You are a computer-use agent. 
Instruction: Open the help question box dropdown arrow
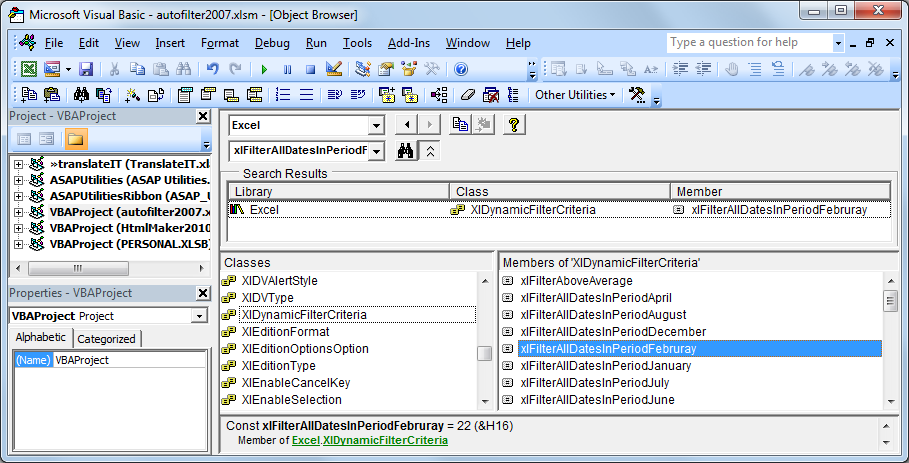click(x=838, y=43)
